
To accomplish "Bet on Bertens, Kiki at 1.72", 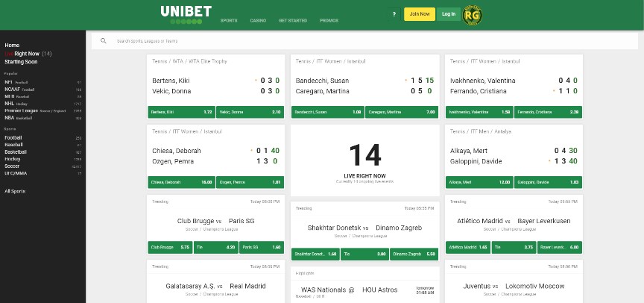I will coord(181,112).
